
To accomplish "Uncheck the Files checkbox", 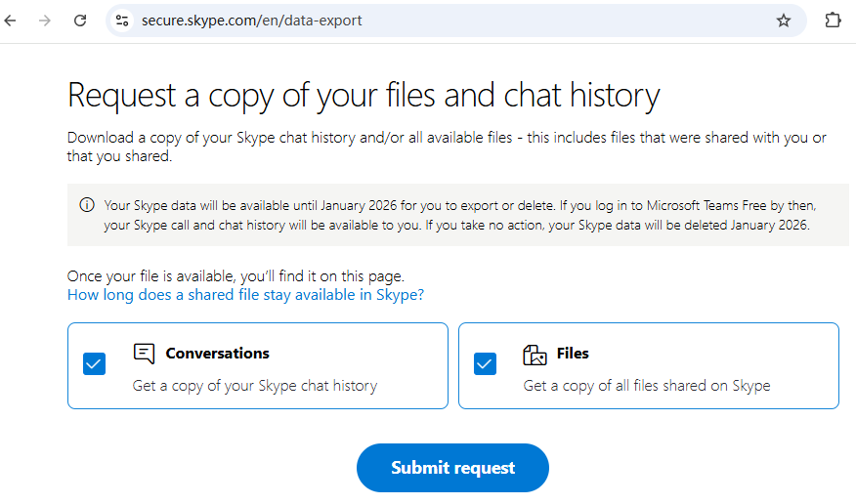I will [x=485, y=363].
